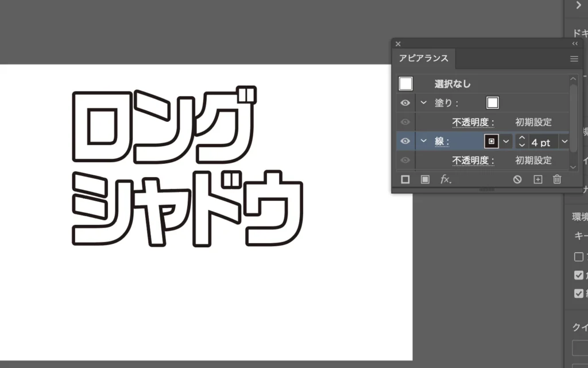Open the stroke color swatch dropdown arrow
This screenshot has width=588, height=368.
506,141
